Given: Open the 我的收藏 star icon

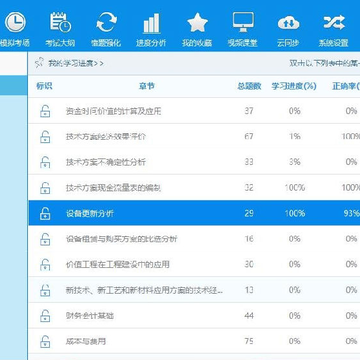Looking at the screenshot, I should tap(197, 22).
